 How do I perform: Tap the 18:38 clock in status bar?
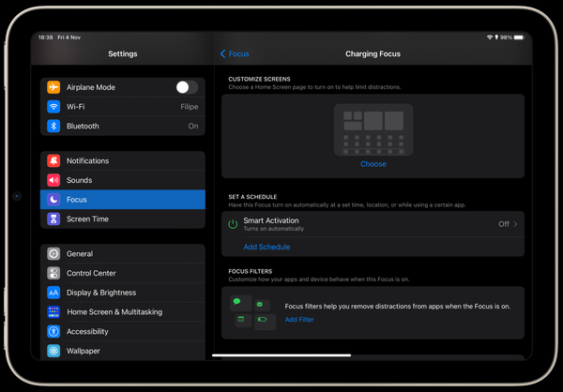[46, 38]
